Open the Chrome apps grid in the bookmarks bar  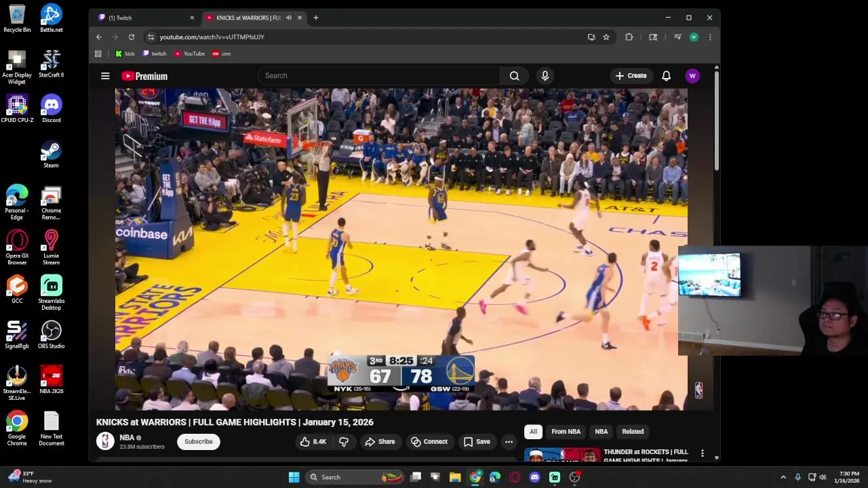click(98, 54)
